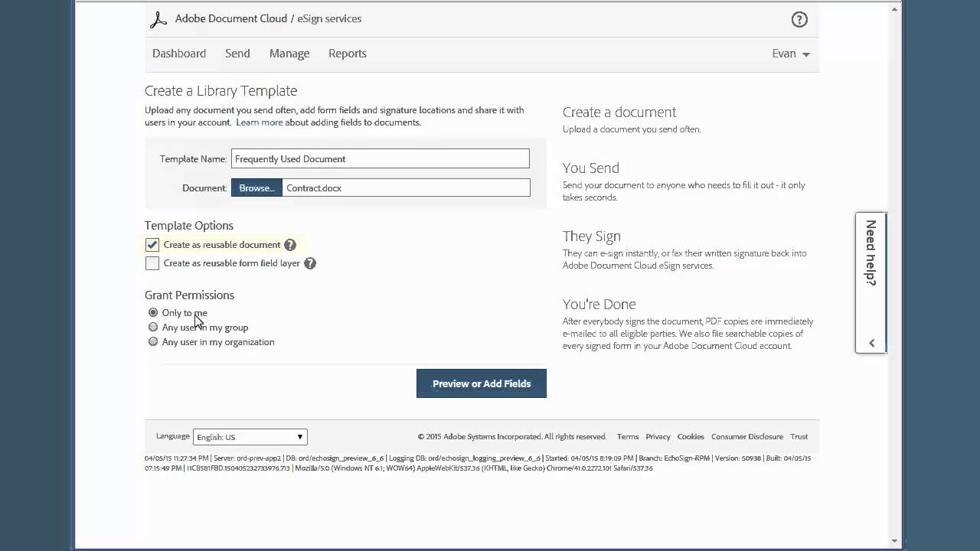Screen dimensions: 980x551
Task: Select Any user in my organization
Action: click(x=153, y=341)
